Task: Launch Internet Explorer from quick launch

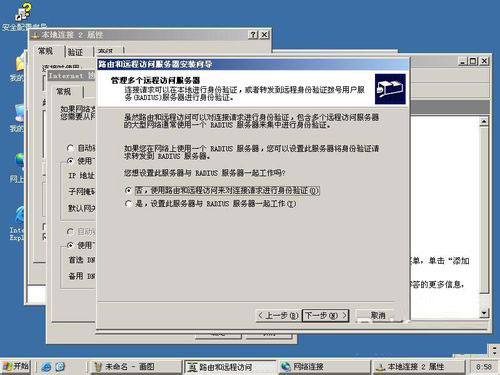Action: [x=46, y=367]
